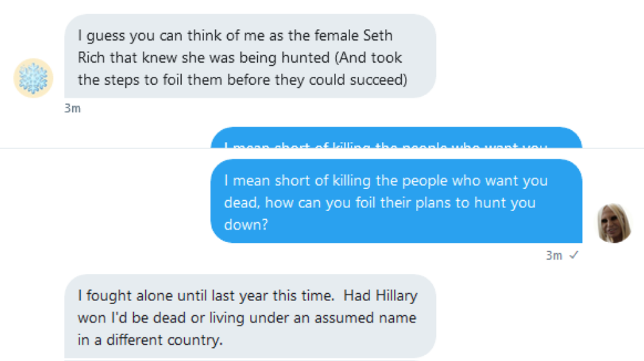
Task: Click the sent checkmark indicator
Action: click(574, 255)
